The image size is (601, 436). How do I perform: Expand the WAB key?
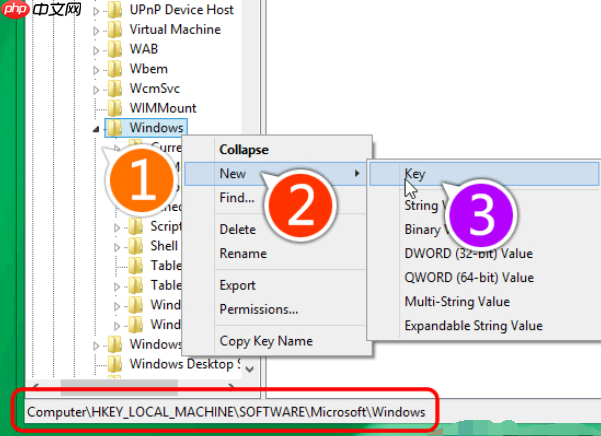click(96, 50)
